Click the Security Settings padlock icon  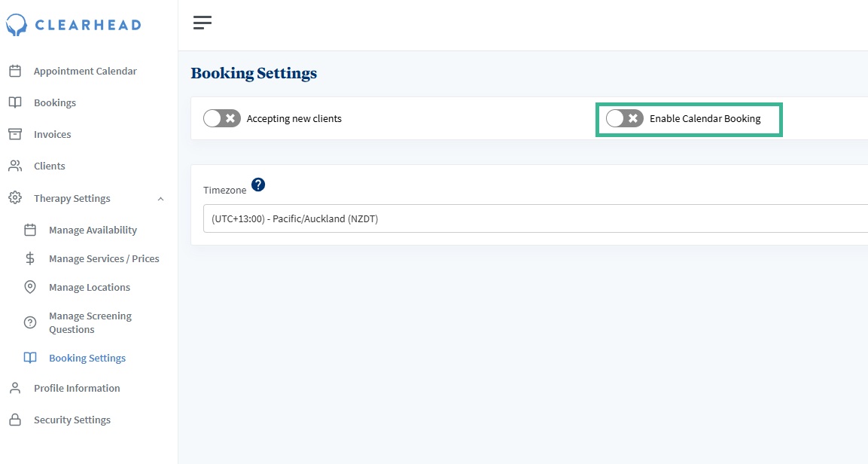15,420
